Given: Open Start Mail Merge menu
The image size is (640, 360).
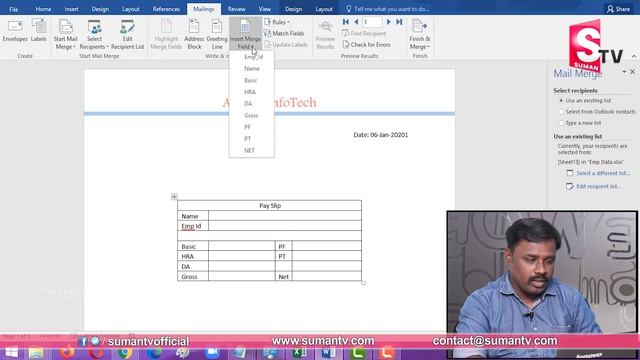Looking at the screenshot, I should (x=65, y=35).
